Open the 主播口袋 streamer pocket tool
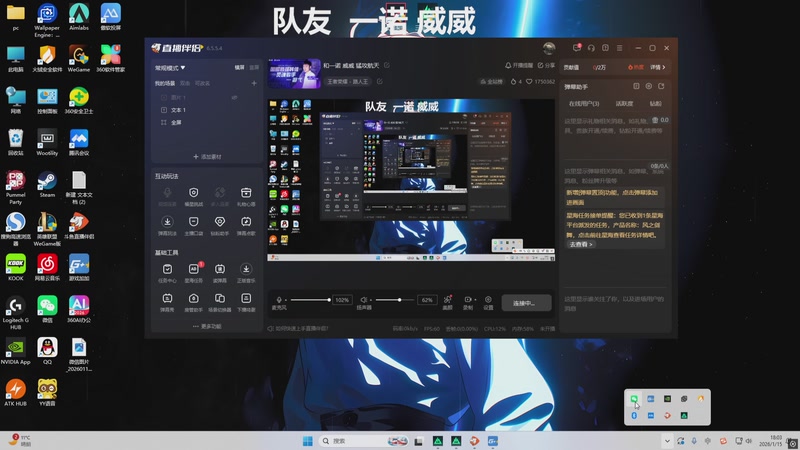Screen dimensions: 800x450 (x=193, y=225)
